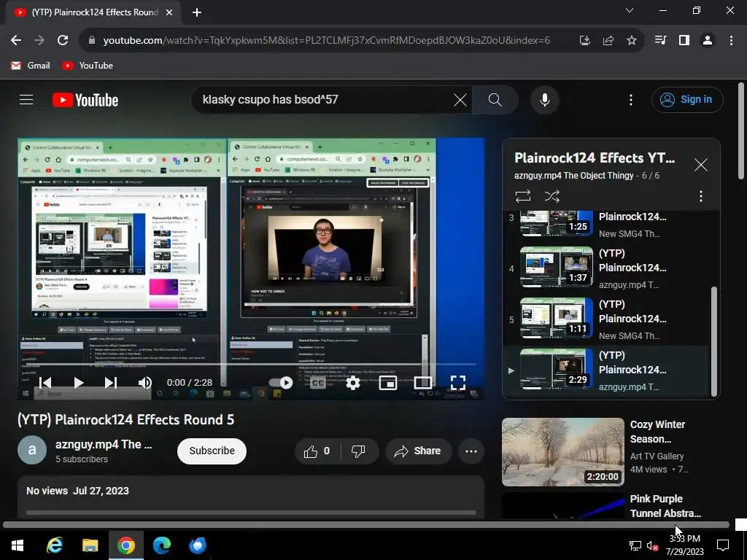
Task: Open Art TV Gallery channel link
Action: [657, 456]
